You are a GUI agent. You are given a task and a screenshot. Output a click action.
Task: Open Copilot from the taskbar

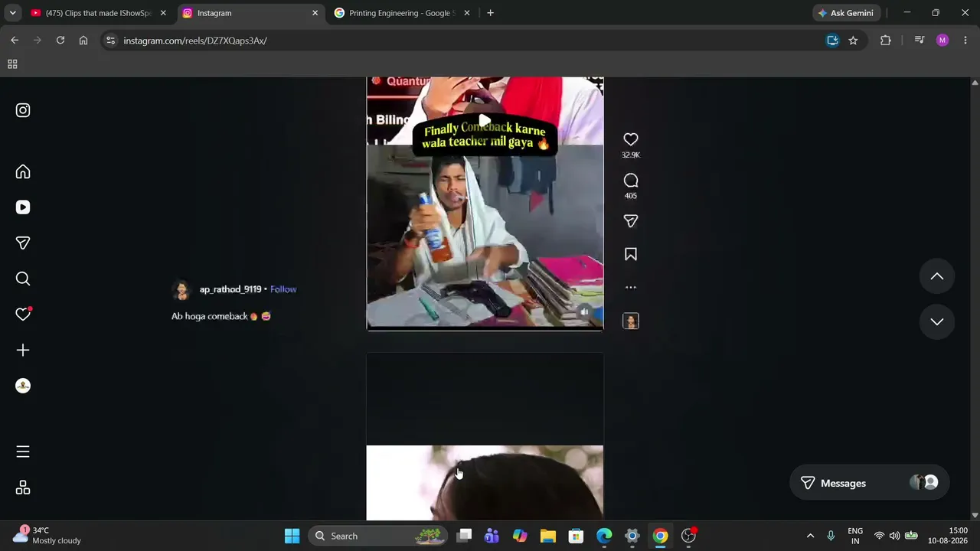tap(520, 536)
